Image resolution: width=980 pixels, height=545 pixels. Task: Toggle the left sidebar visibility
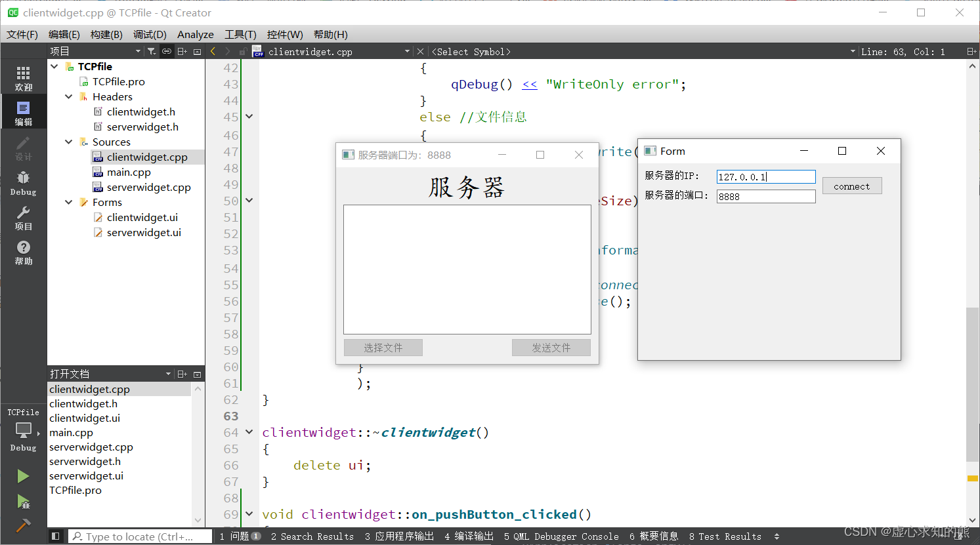56,536
